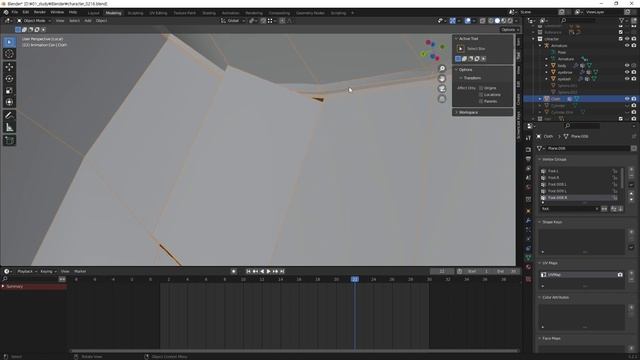Click the play animation button

pos(269,271)
